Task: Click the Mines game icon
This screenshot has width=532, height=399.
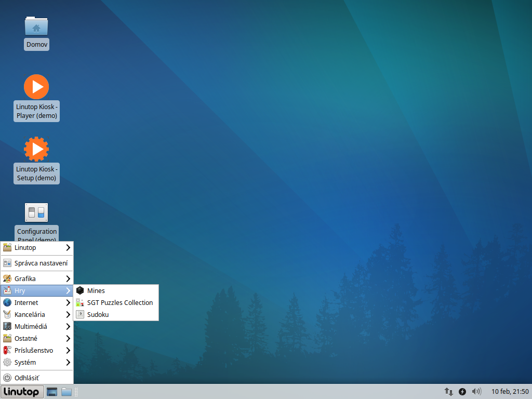Action: click(x=79, y=290)
